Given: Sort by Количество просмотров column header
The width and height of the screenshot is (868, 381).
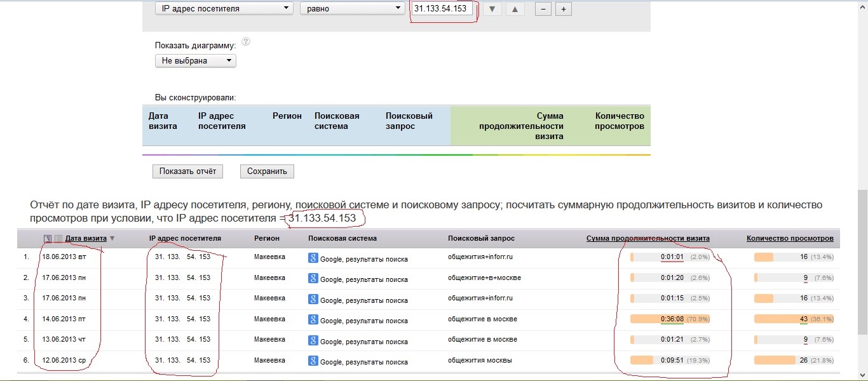Looking at the screenshot, I should [790, 239].
